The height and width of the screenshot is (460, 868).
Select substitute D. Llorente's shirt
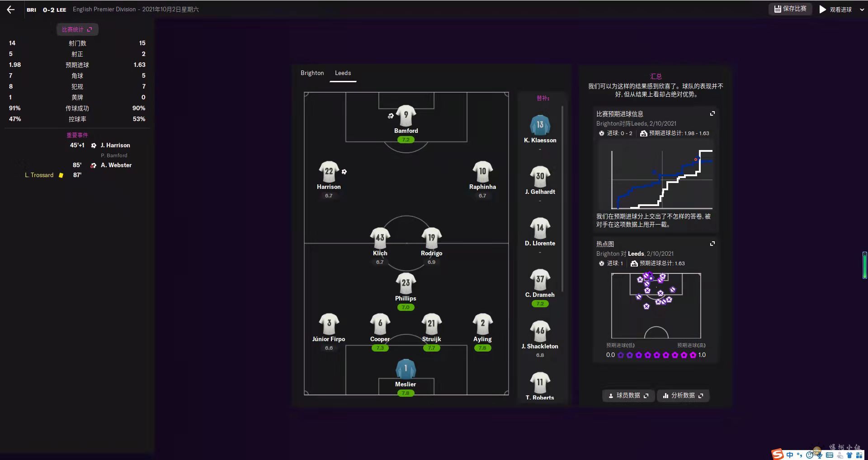[540, 228]
